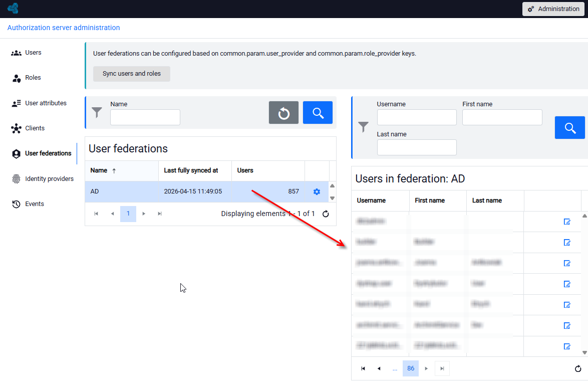Image resolution: width=588 pixels, height=392 pixels.
Task: Search federations with magnifier button
Action: tap(318, 113)
